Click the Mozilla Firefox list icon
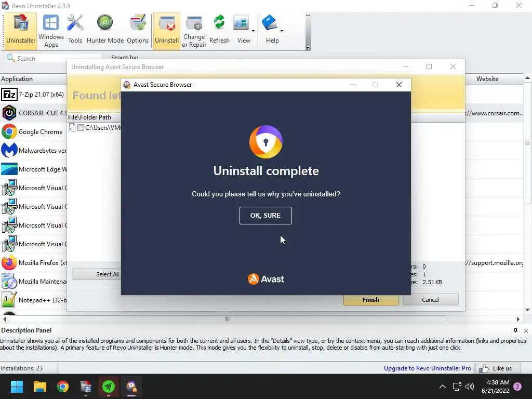Viewport: 532px width, 399px height. click(9, 262)
